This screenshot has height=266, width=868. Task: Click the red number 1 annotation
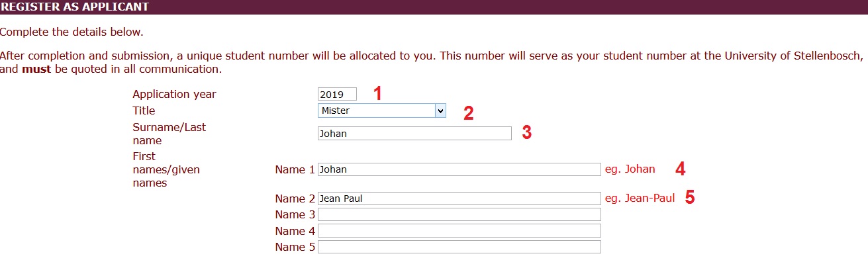point(377,94)
